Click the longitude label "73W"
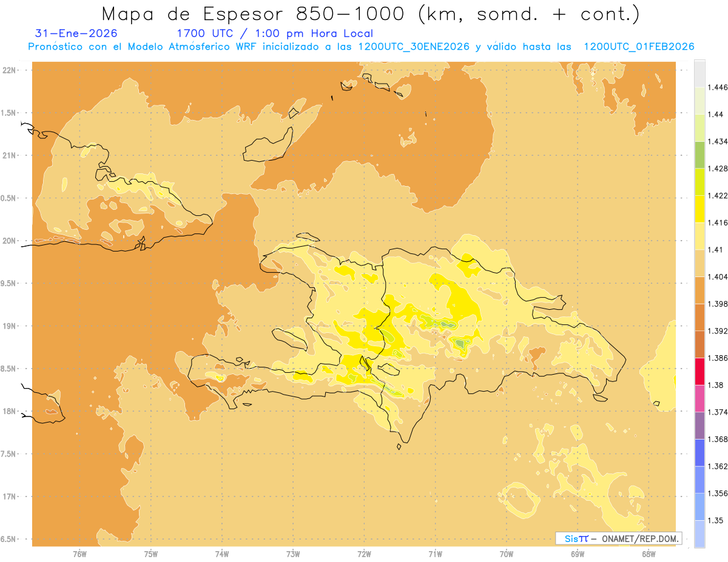The height and width of the screenshot is (562, 728). (293, 554)
